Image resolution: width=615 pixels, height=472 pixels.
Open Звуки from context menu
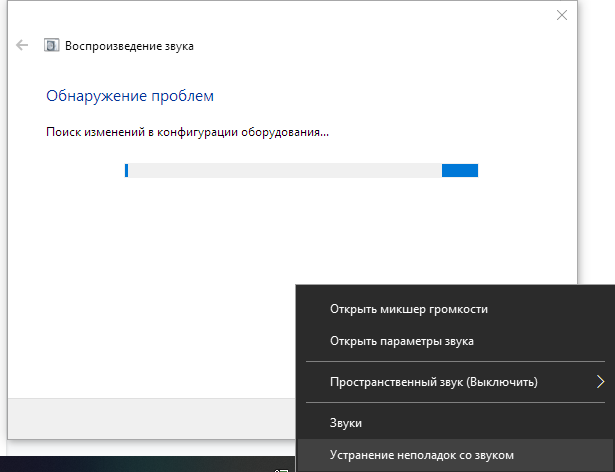click(x=455, y=423)
